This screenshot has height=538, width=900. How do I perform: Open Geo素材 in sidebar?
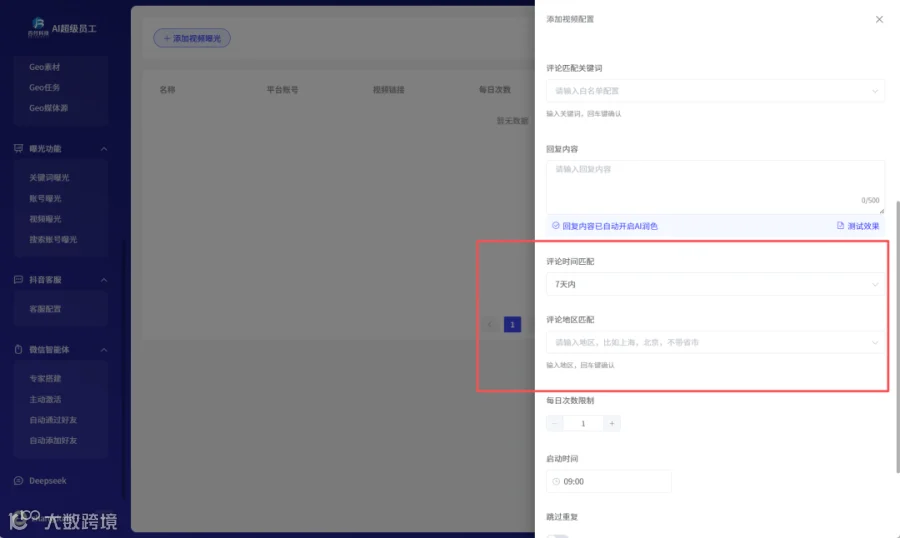click(45, 67)
